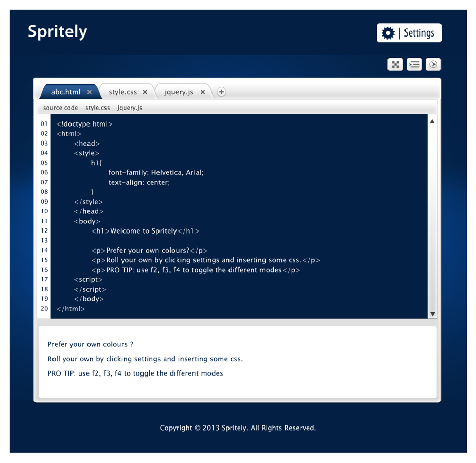Select the Jquery.js sub-tab link
Screen dimensions: 476x463
130,108
